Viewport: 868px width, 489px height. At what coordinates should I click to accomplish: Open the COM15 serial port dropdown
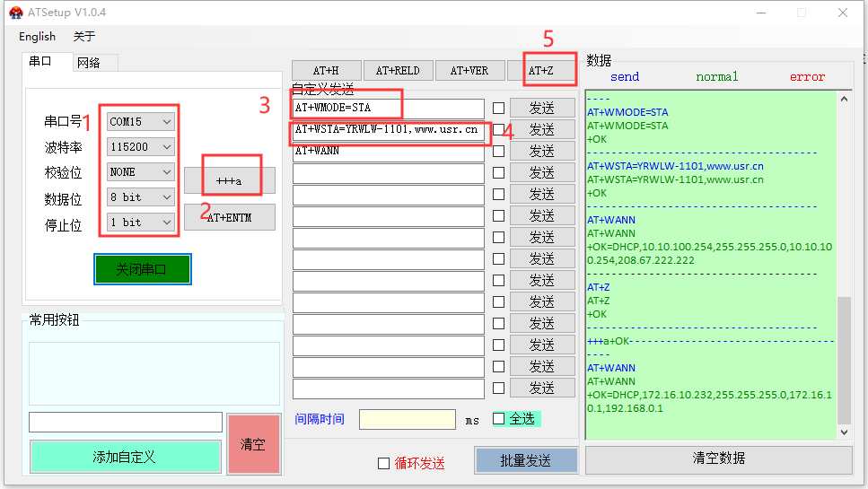tap(140, 121)
